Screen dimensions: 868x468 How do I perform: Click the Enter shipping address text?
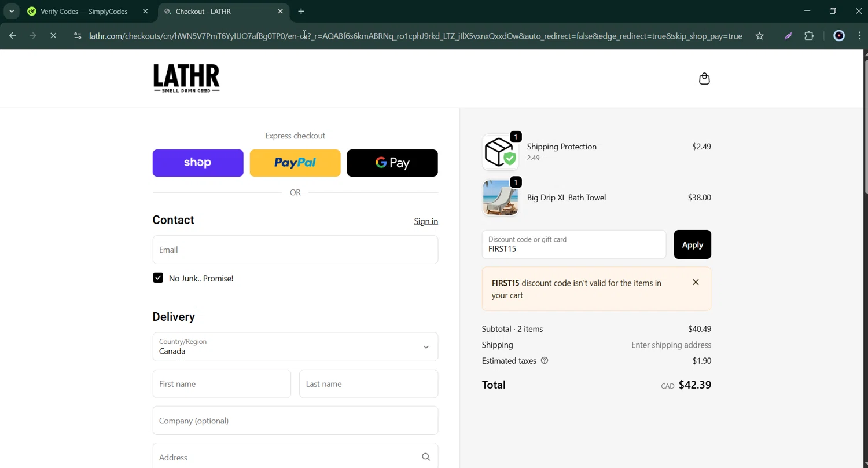(x=671, y=345)
